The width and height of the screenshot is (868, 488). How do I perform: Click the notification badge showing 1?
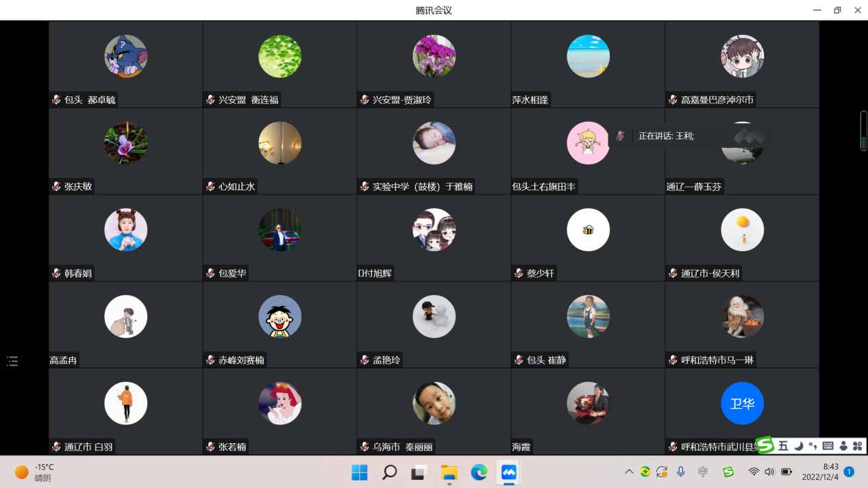849,472
